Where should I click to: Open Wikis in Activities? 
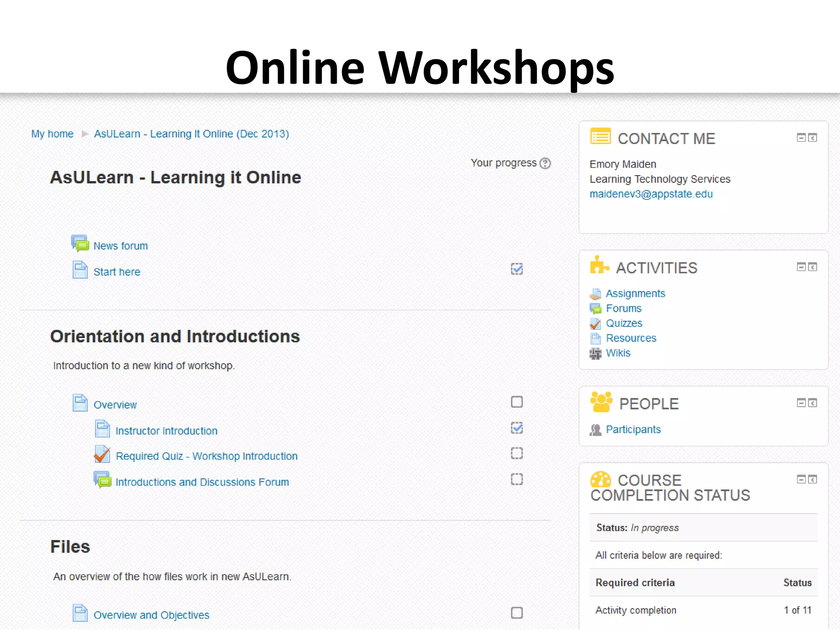(618, 353)
